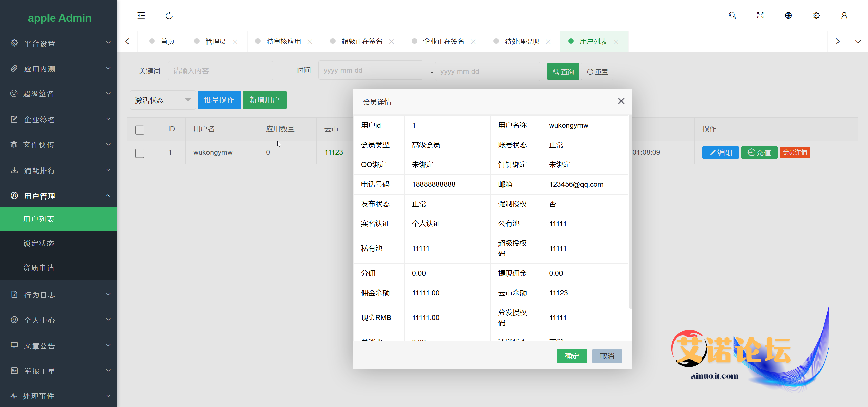The height and width of the screenshot is (407, 868).
Task: Open theme settings gear icon
Action: [816, 16]
